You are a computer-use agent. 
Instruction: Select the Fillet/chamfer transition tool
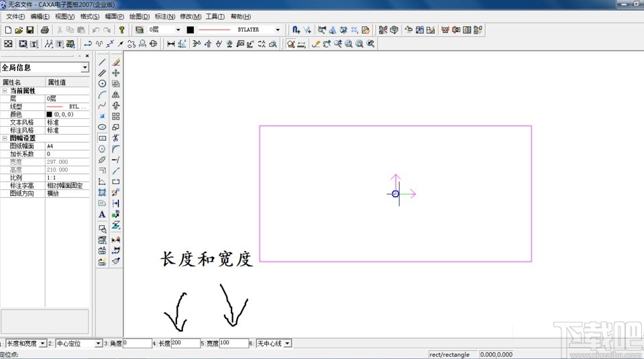[116, 149]
